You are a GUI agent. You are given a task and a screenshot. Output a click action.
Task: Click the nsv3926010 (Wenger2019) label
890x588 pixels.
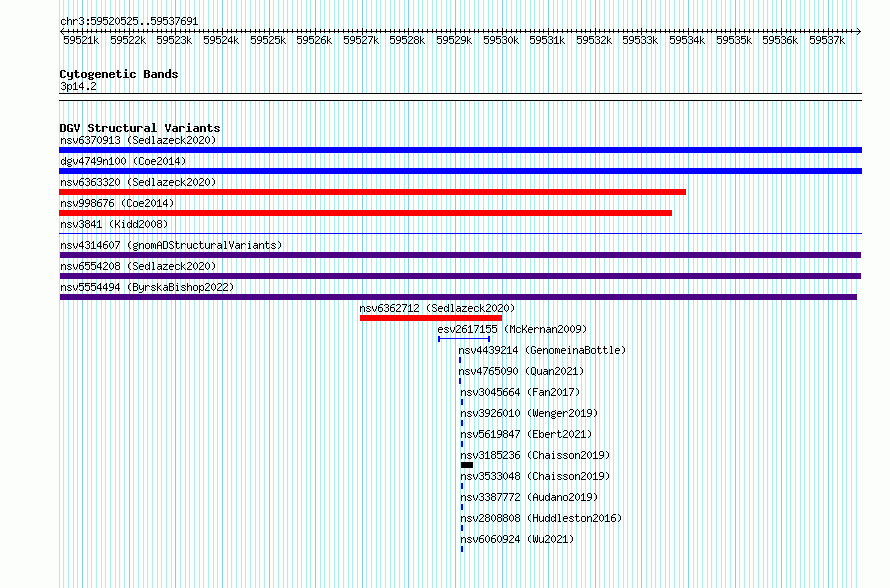coord(529,413)
